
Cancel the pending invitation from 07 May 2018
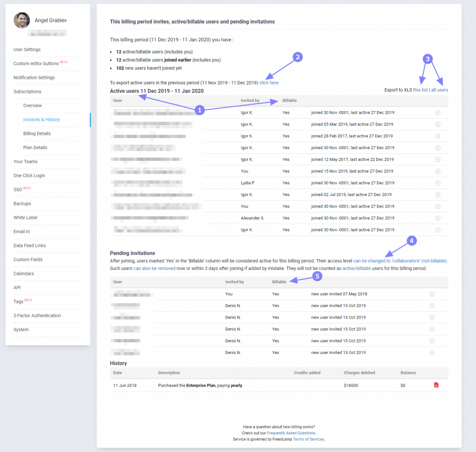point(431,294)
